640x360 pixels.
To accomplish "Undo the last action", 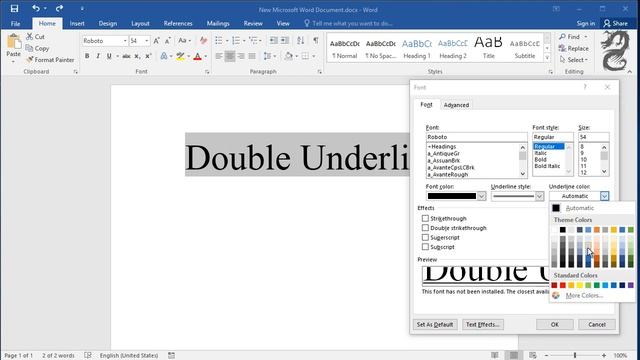I will pyautogui.click(x=36, y=9).
